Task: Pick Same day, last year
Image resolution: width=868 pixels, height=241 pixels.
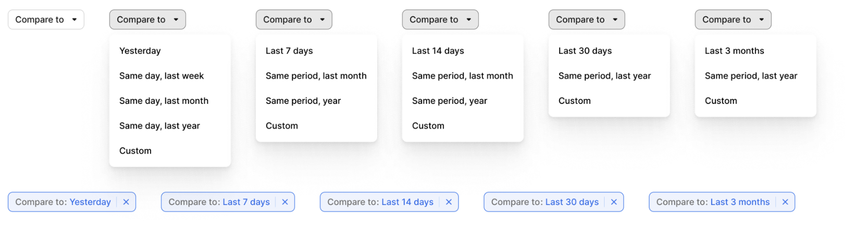Action: tap(159, 126)
